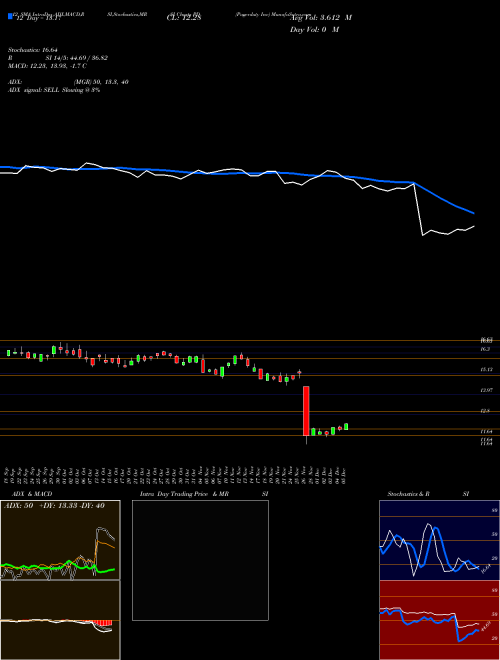Click 'Intra Day Trading Price & MR' heading
Screen dimensions: 500x660
click(x=184, y=494)
